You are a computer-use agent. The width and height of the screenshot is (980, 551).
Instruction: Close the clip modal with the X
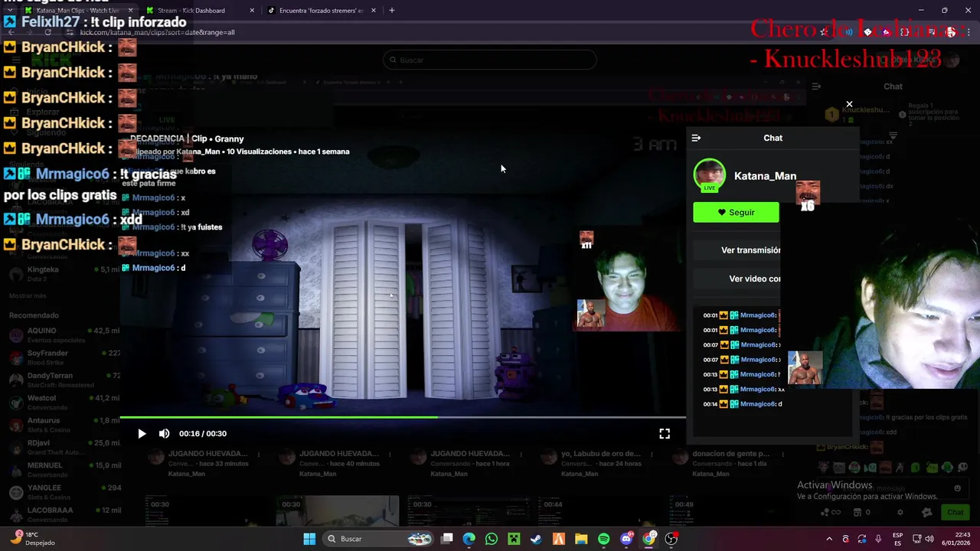click(x=849, y=104)
